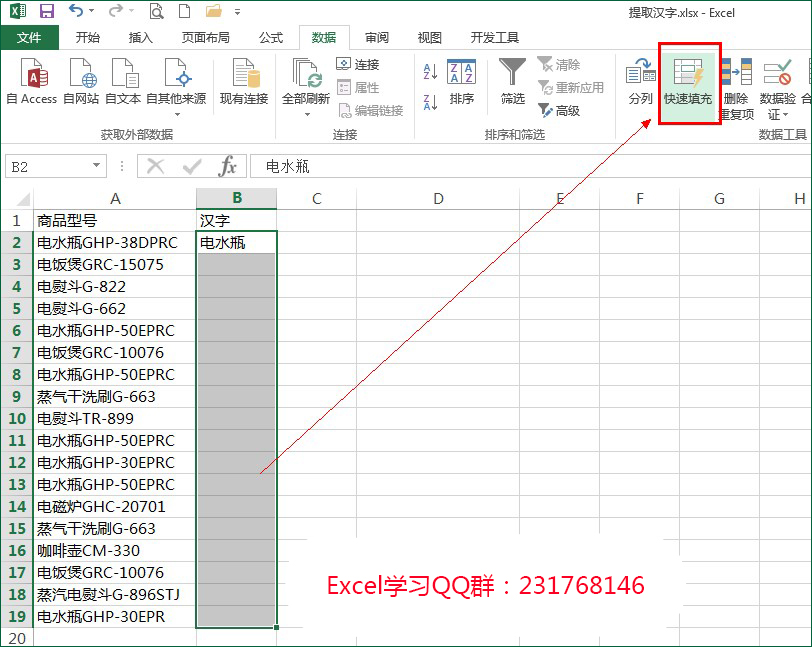This screenshot has height=647, width=812.
Task: Switch to 页面布局 tab
Action: pos(206,37)
